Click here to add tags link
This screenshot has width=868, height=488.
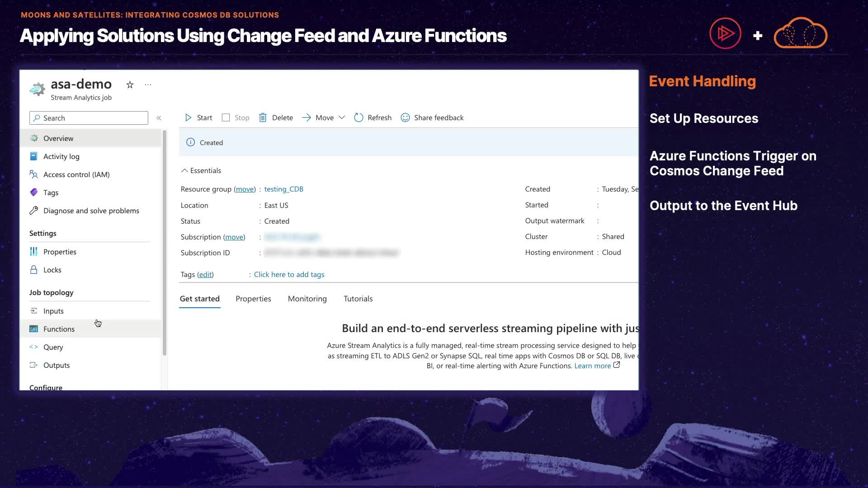(x=289, y=274)
